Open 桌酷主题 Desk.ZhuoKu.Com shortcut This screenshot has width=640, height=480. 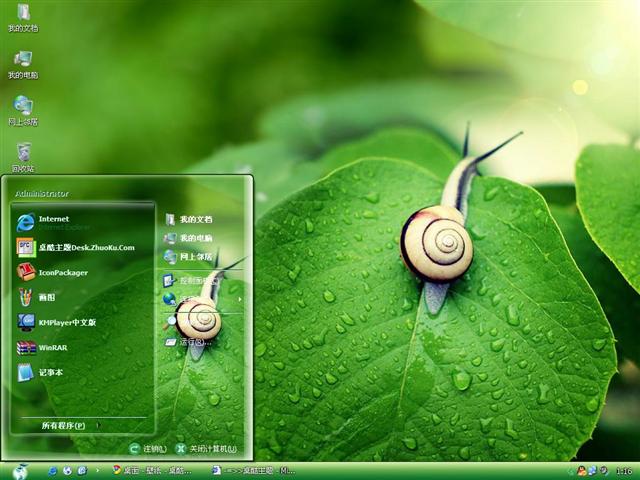point(85,247)
